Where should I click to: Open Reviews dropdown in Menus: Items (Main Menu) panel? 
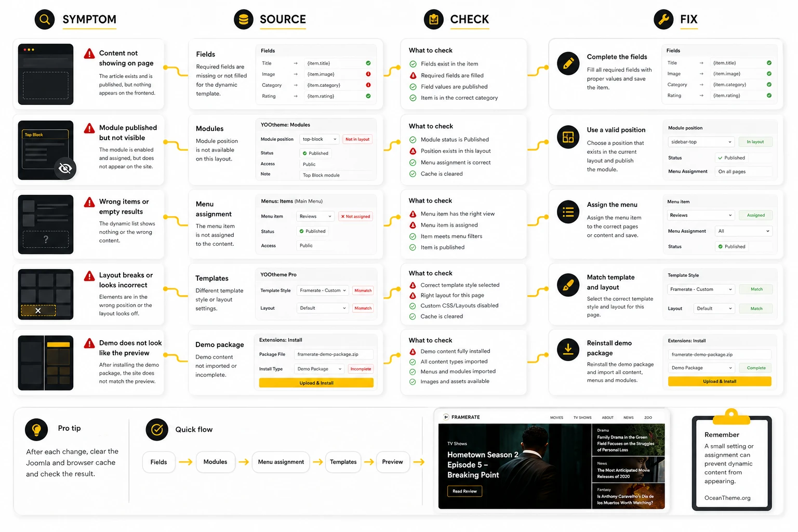coord(315,216)
